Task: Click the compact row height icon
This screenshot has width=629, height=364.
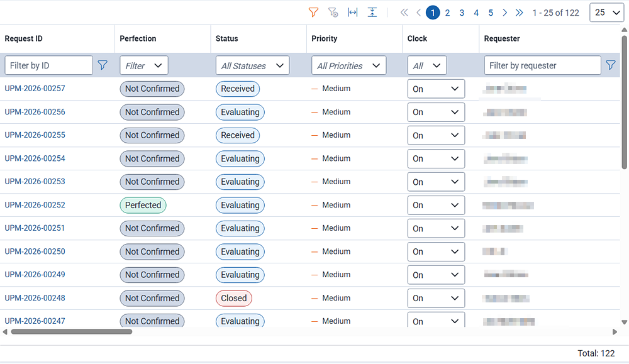Action: (x=372, y=13)
